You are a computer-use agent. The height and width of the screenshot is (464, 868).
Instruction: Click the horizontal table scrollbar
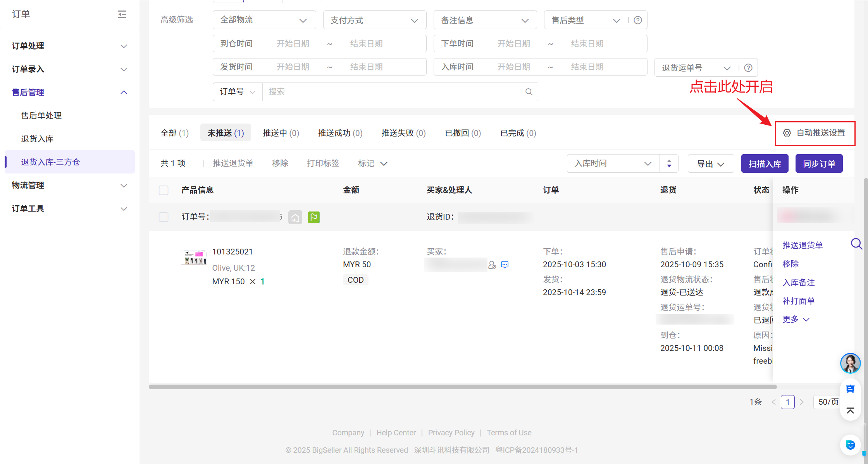click(462, 387)
